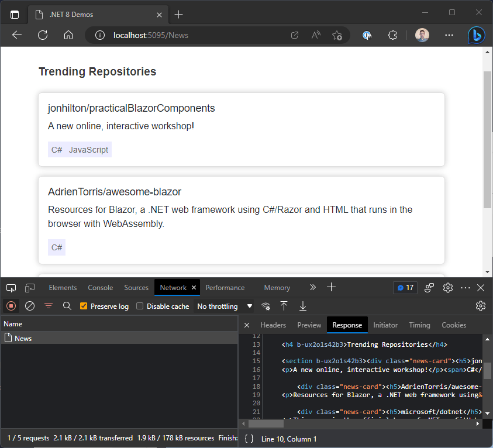Click the AdrienTorris/awesome-blazor title

(x=115, y=192)
